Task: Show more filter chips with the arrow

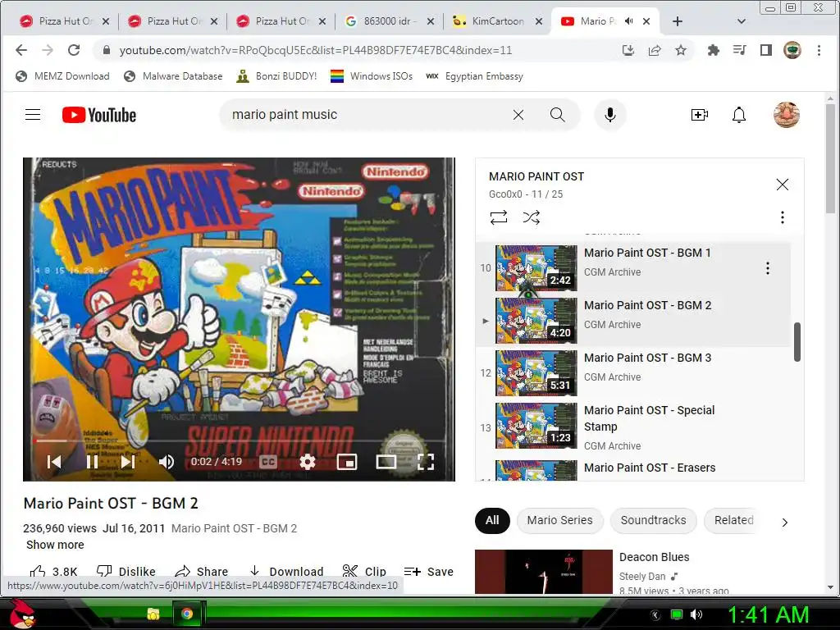Action: (784, 523)
